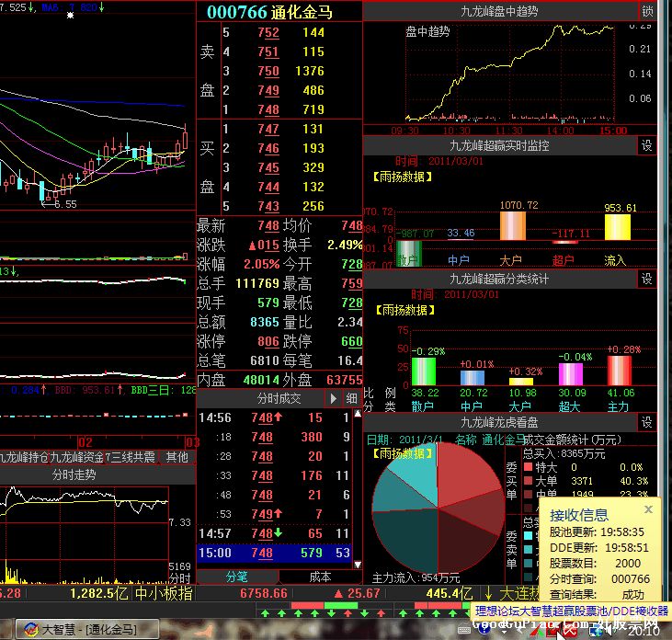Click the stock title 000766 通化金马
Image resolution: width=672 pixels, height=640 pixels.
(270, 12)
